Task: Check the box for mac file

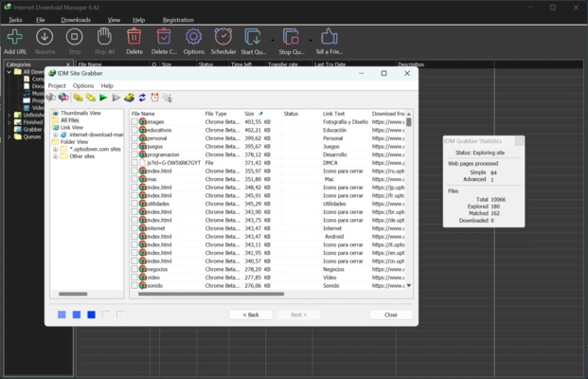Action: [134, 179]
